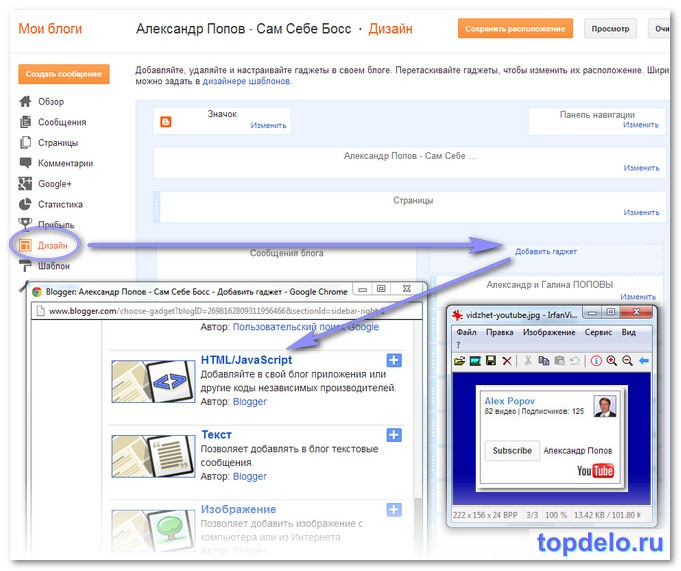Click the cut scissors icon in IrfanView
Viewport: 681px width, 571px height.
[x=528, y=361]
